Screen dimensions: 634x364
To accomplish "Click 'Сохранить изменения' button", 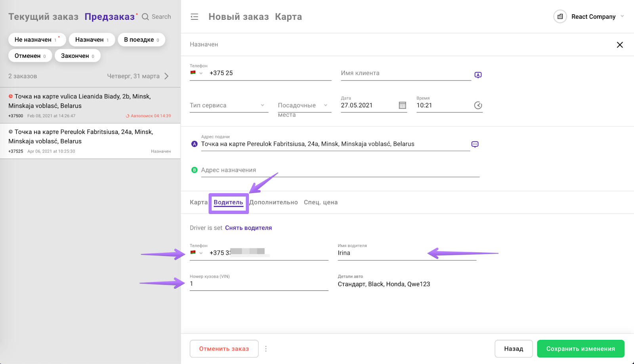I will click(581, 349).
